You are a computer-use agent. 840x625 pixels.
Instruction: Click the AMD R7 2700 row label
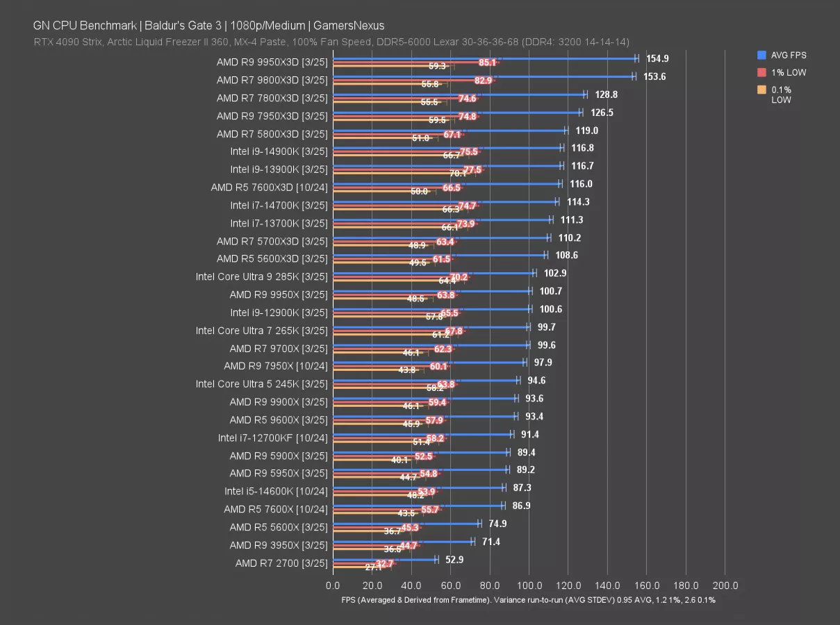coord(281,562)
